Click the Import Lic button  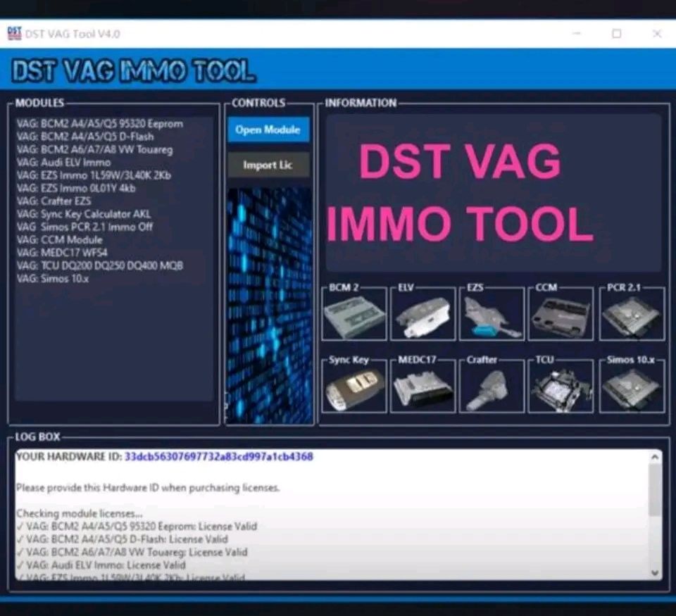[268, 165]
